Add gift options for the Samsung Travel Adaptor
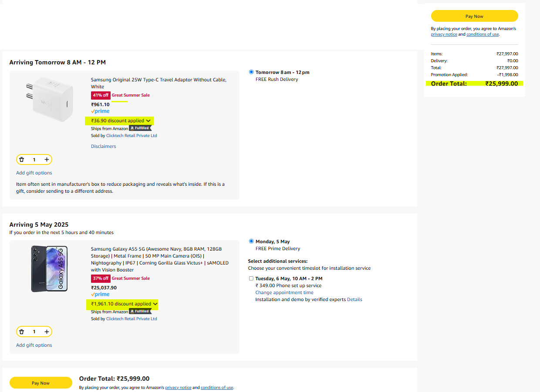Screen dimensions: 540x392 [34, 173]
